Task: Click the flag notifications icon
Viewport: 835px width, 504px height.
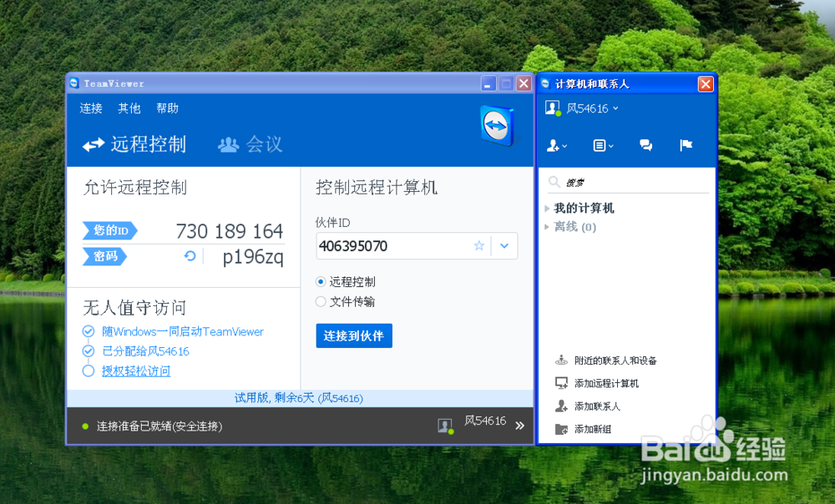Action: point(686,144)
